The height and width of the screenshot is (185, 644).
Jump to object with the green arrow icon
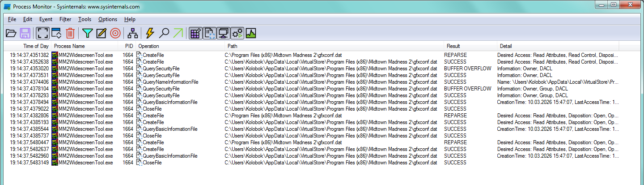178,33
